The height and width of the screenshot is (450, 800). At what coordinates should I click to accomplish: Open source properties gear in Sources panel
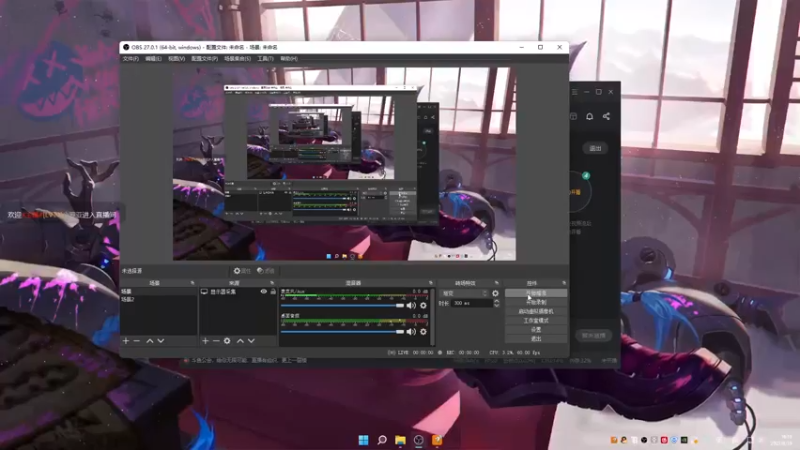pos(227,341)
